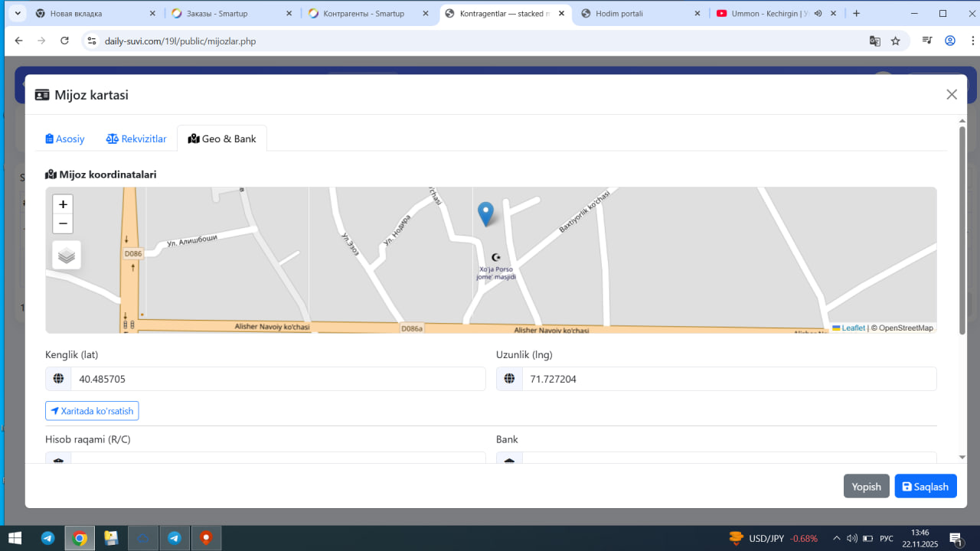The image size is (980, 551).
Task: Click the globe icon beside Kenglik field
Action: [x=58, y=379]
